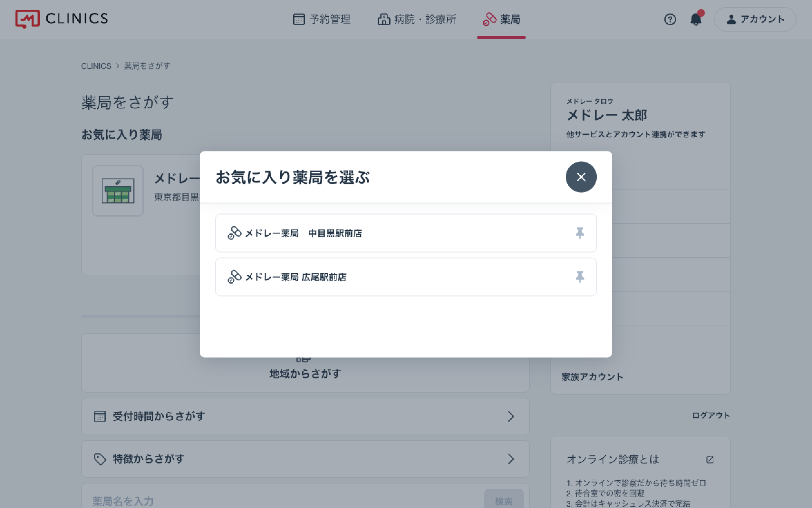812x508 pixels.
Task: Click オンライン診療とは heading
Action: pos(613,459)
